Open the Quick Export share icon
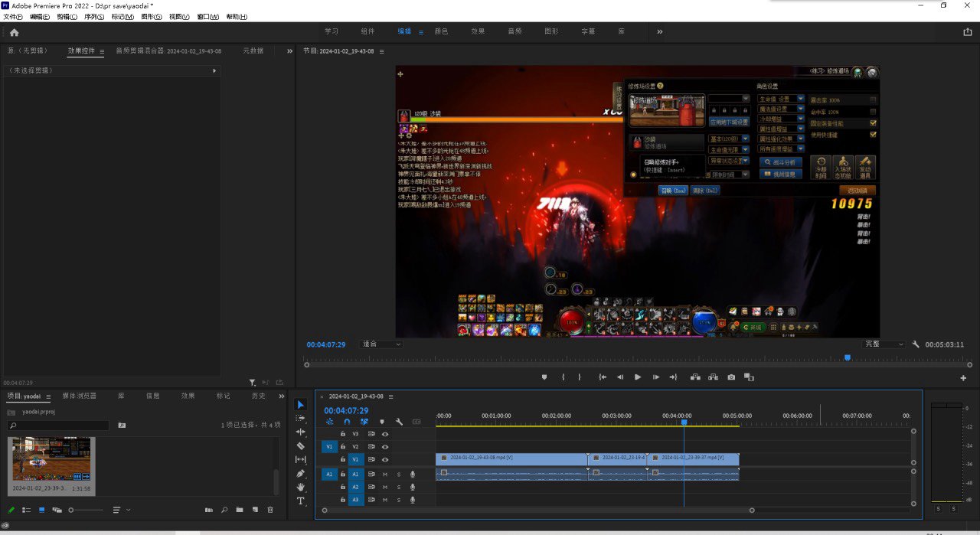 [967, 32]
